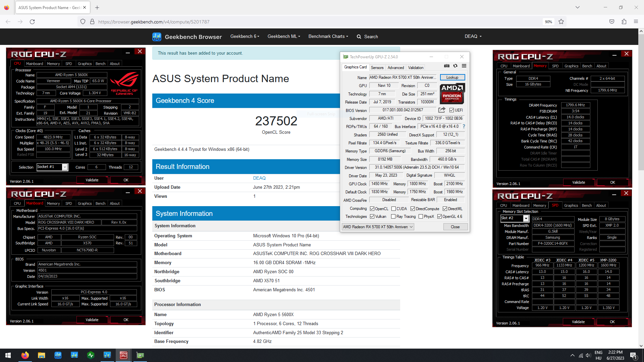The height and width of the screenshot is (362, 644).
Task: Open the DEAQ account dropdown
Action: (x=473, y=37)
